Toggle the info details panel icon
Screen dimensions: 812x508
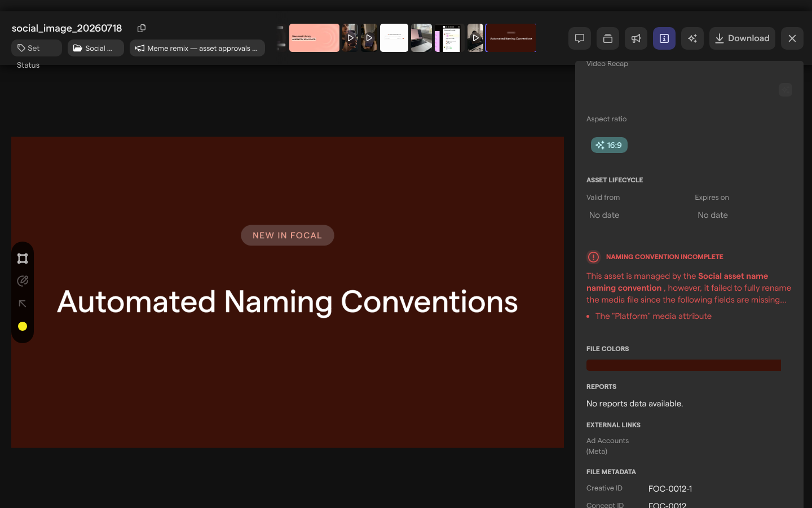point(664,38)
